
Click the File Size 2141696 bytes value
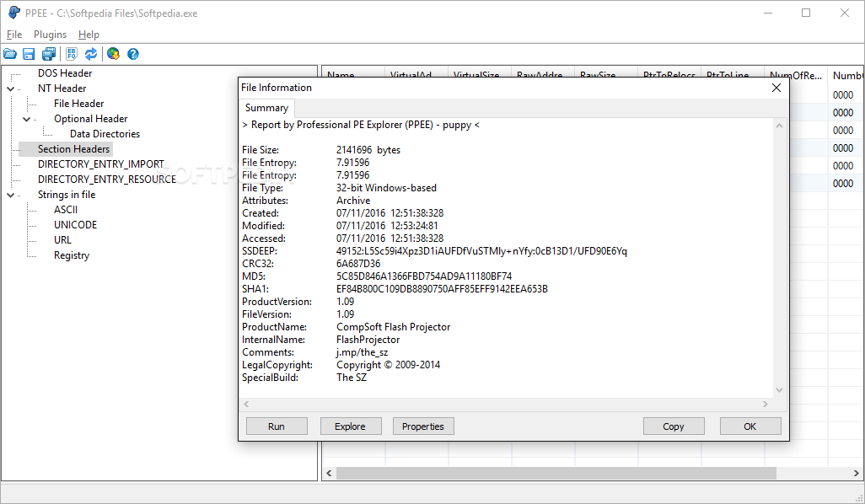(x=368, y=150)
